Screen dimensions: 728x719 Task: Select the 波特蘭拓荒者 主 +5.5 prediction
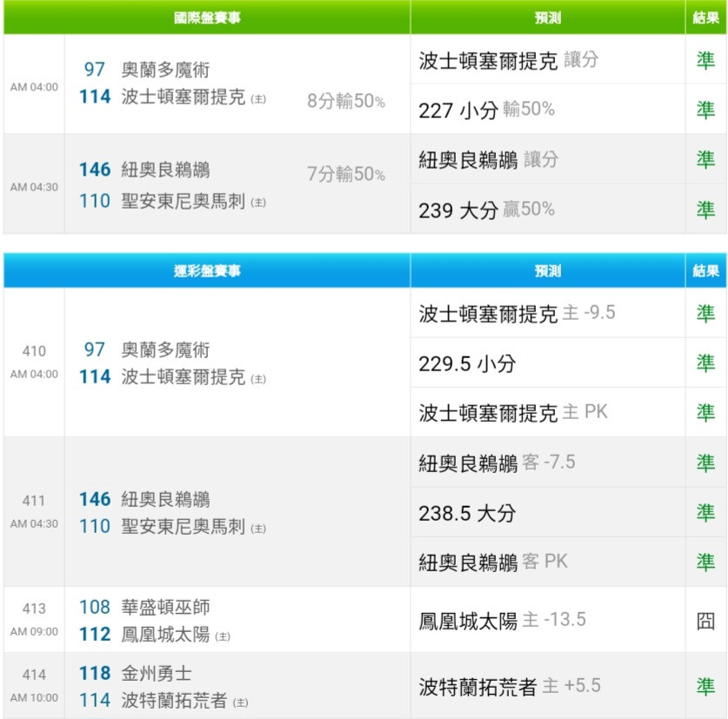pyautogui.click(x=510, y=686)
